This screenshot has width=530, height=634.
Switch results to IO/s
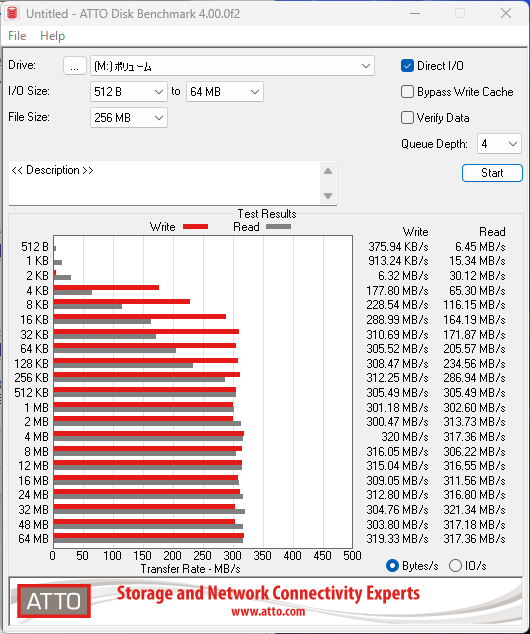tap(455, 565)
